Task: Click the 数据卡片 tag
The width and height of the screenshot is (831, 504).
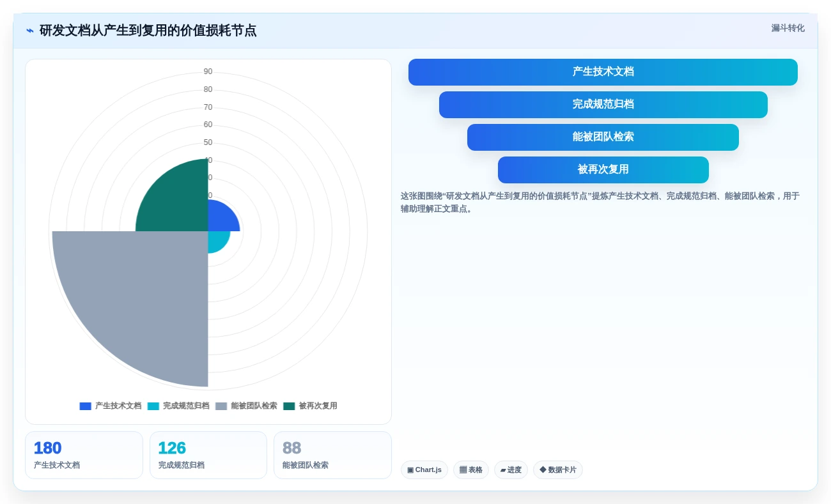Action: pyautogui.click(x=558, y=470)
